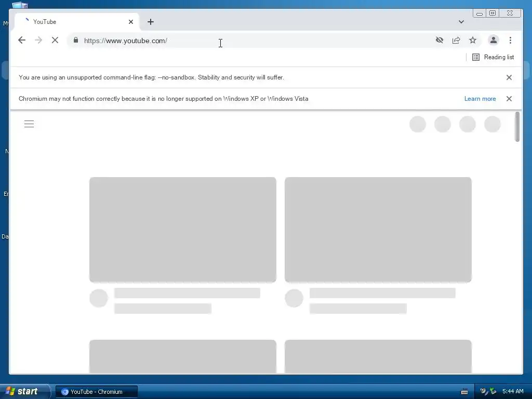
Task: Bookmark this tab with star icon
Action: point(473,41)
